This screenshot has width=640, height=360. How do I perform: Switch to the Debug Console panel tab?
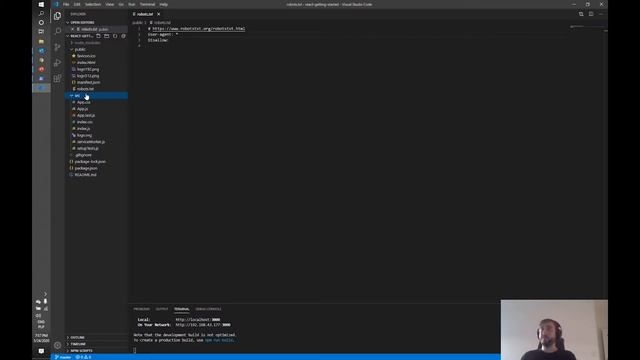(x=208, y=309)
